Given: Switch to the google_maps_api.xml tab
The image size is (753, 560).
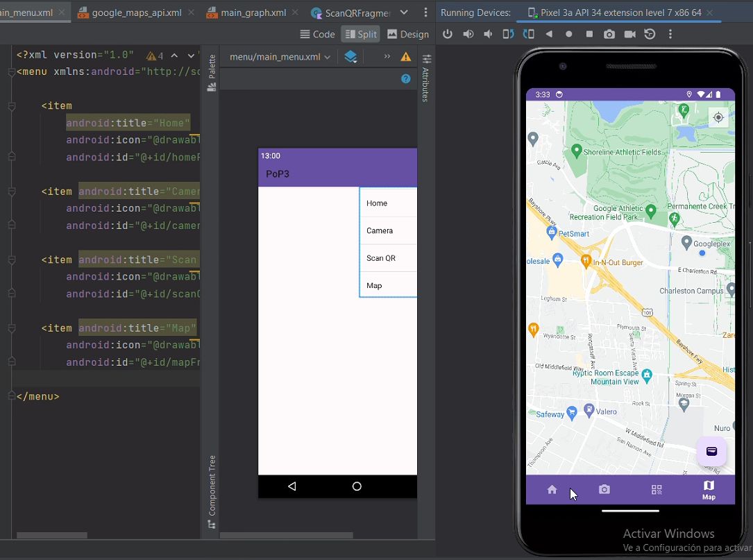Looking at the screenshot, I should point(136,12).
